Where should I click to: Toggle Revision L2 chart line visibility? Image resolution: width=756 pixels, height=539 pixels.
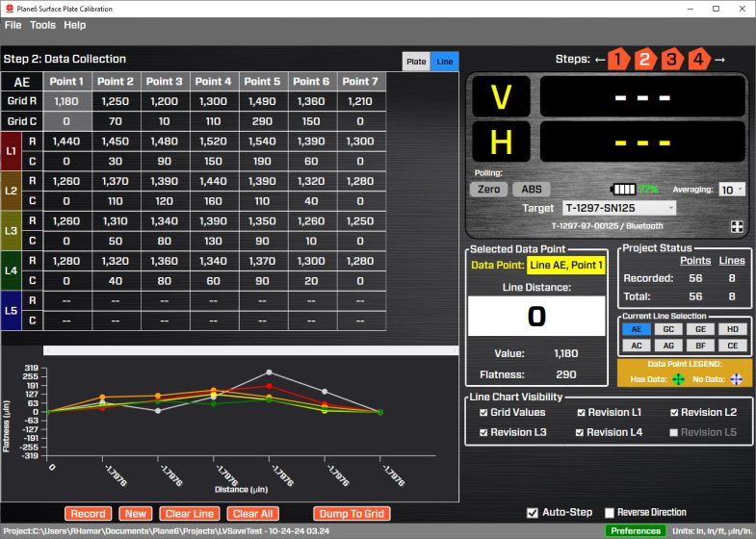click(673, 412)
